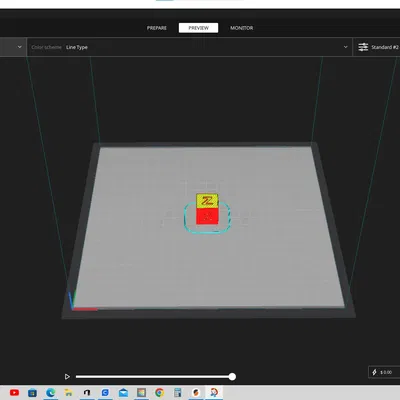Click the print settings sliders icon
The width and height of the screenshot is (400, 400).
click(x=363, y=47)
